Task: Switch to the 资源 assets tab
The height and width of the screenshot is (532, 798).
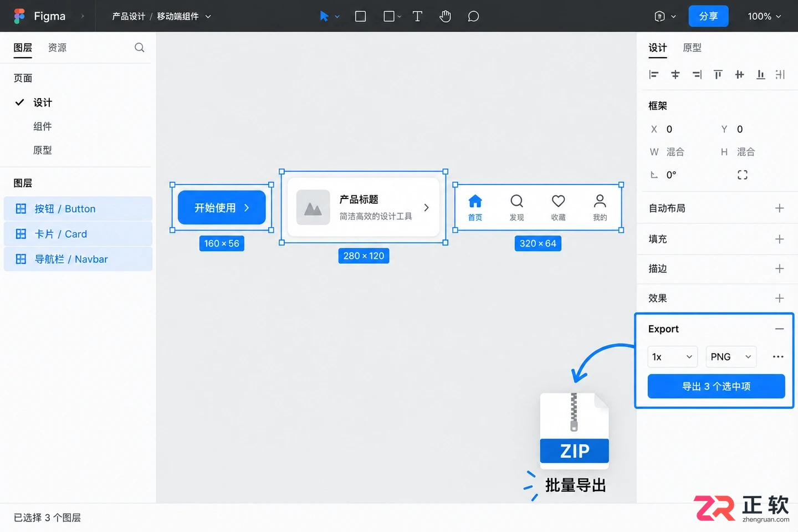Action: pyautogui.click(x=57, y=48)
